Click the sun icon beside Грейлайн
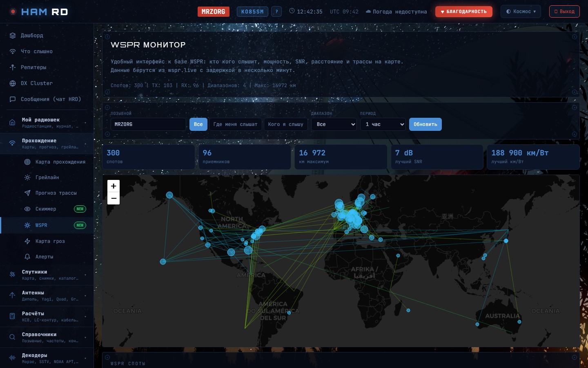This screenshot has height=368, width=588. (x=27, y=177)
